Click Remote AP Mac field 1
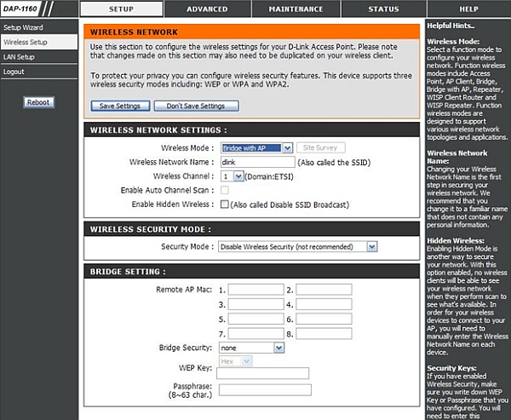The width and height of the screenshot is (511, 420). 255,290
